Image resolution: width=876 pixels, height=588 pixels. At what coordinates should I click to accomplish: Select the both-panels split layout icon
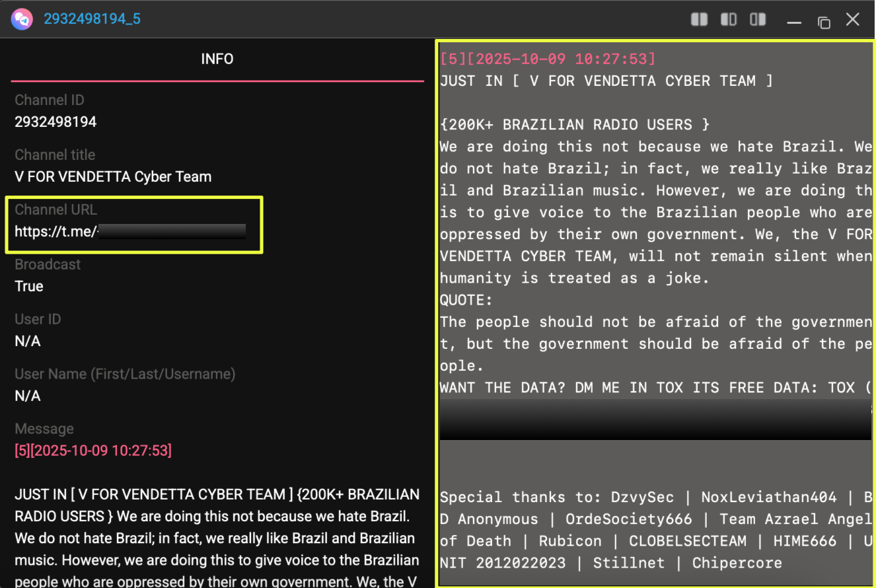[699, 19]
